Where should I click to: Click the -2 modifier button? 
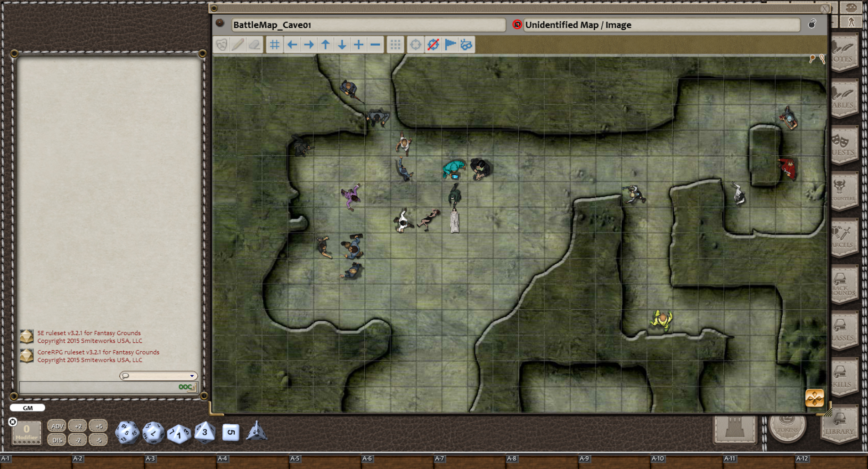(x=78, y=440)
